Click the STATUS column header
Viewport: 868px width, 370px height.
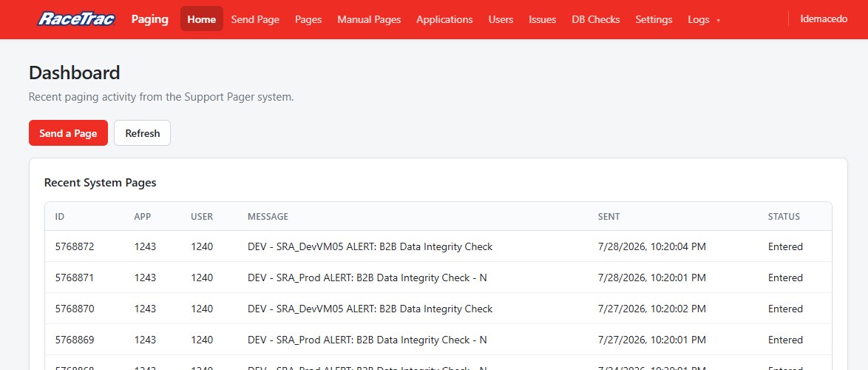[784, 217]
